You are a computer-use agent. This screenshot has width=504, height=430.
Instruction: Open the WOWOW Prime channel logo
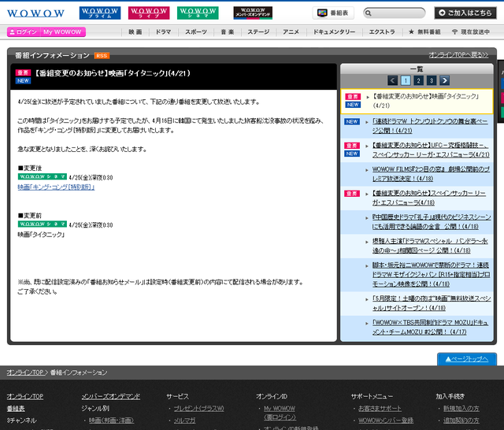point(100,13)
